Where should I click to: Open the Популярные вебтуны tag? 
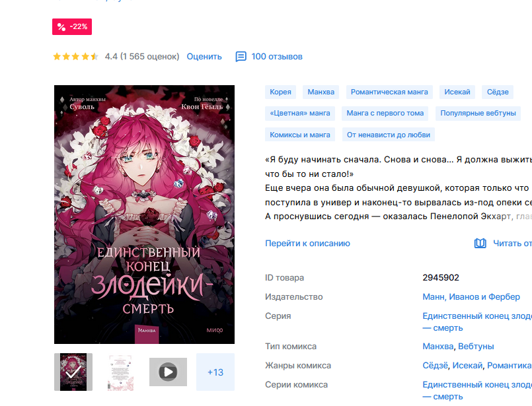coord(478,113)
